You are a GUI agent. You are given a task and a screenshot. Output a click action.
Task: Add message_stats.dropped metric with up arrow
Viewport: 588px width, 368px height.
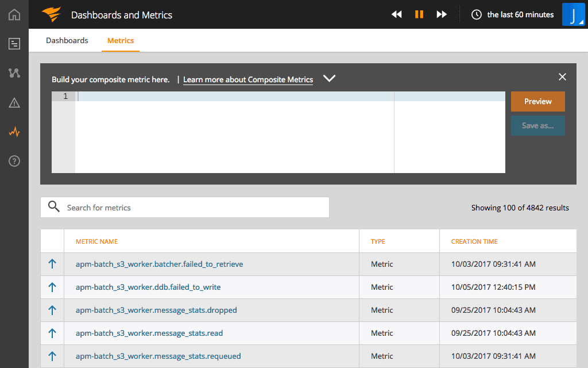click(x=52, y=310)
